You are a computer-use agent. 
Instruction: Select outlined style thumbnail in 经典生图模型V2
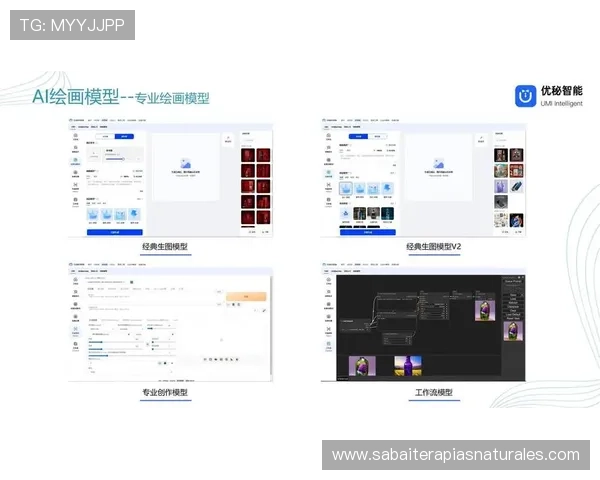click(x=346, y=189)
